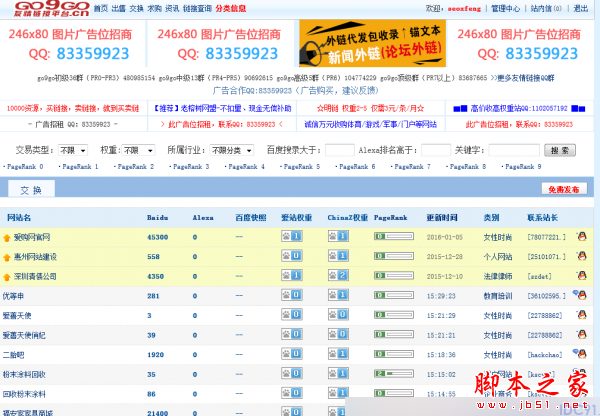Screen dimensions: 600x416
Task: Open the 交易类型 dropdown
Action: point(73,150)
